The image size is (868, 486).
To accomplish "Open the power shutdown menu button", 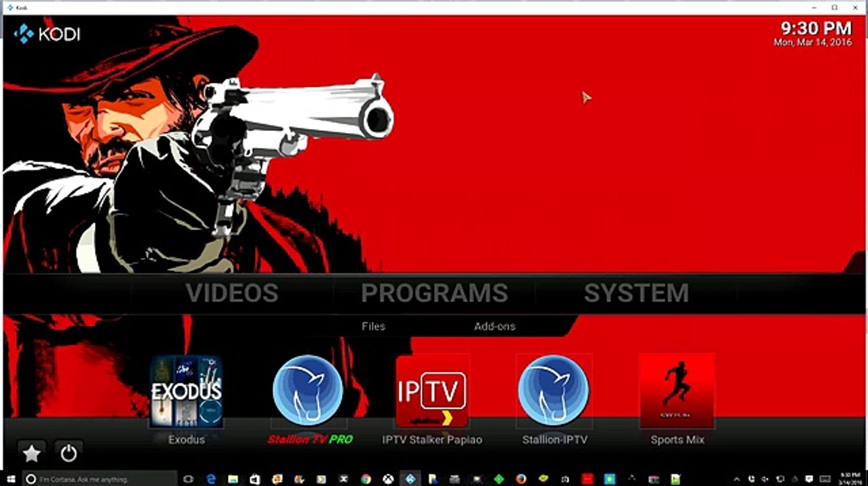I will coord(69,452).
